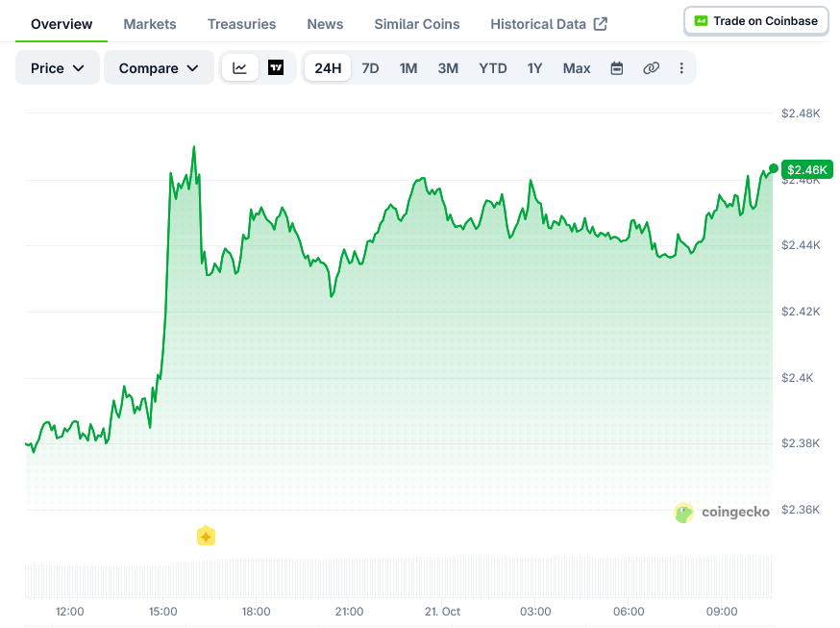The image size is (840, 628).
Task: Open the calendar date range picker
Action: [x=617, y=68]
